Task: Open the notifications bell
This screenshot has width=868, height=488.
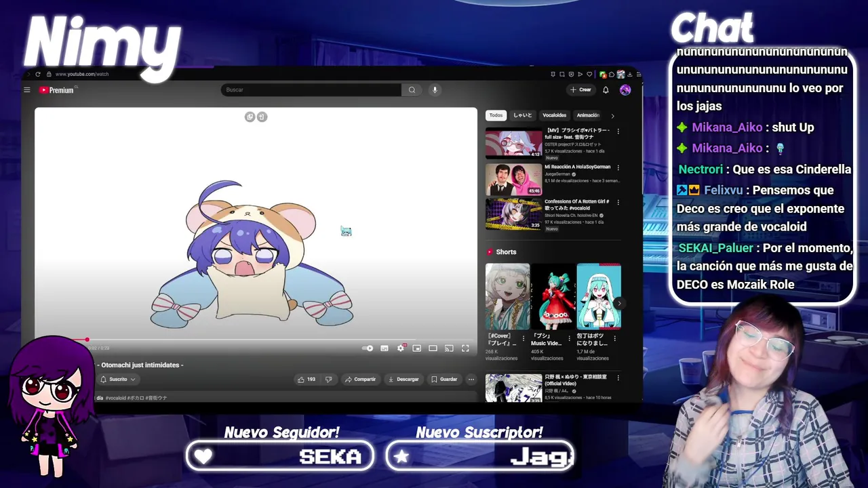Action: point(606,89)
